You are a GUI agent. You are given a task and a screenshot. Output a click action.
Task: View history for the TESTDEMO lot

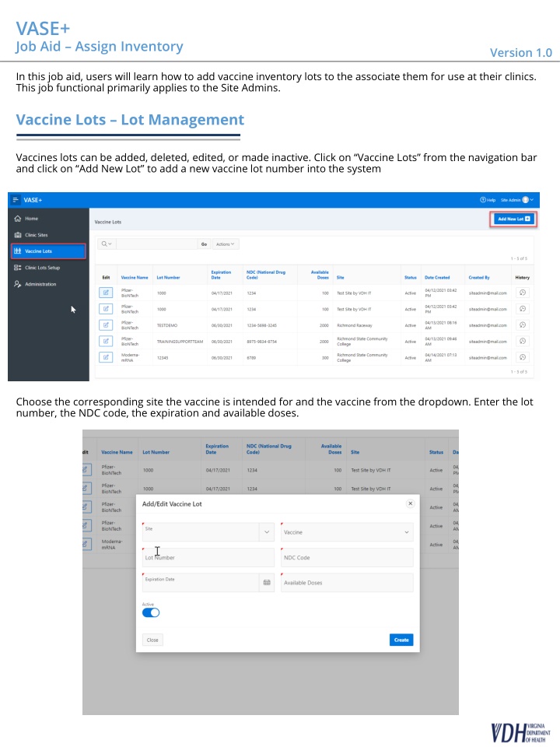pyautogui.click(x=523, y=325)
